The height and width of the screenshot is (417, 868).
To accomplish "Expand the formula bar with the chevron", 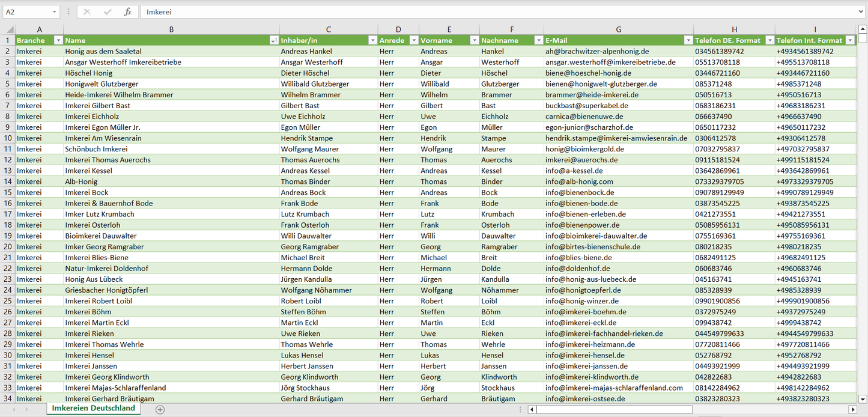I will [x=861, y=11].
